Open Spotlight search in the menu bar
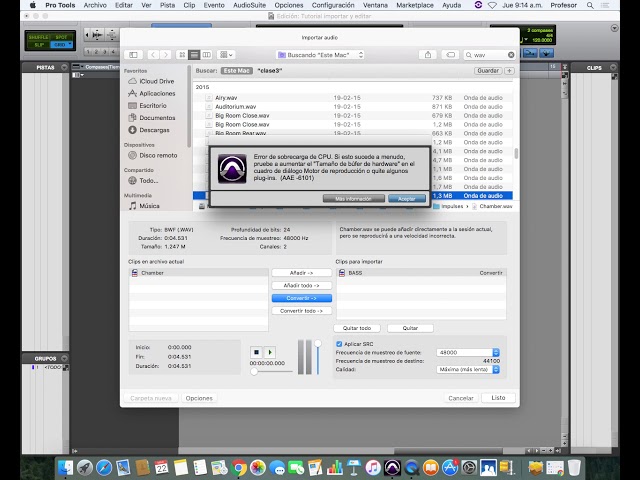640x480 pixels. (x=590, y=5)
